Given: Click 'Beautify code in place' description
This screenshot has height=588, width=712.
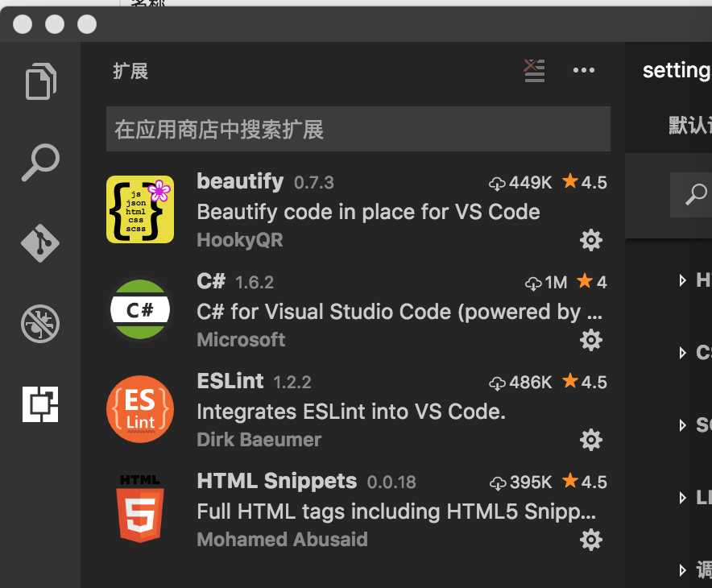Looking at the screenshot, I should coord(368,212).
